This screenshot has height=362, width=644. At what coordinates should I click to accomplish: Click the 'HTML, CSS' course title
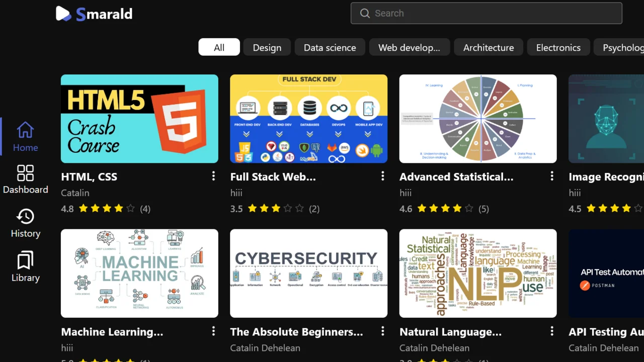tap(89, 177)
